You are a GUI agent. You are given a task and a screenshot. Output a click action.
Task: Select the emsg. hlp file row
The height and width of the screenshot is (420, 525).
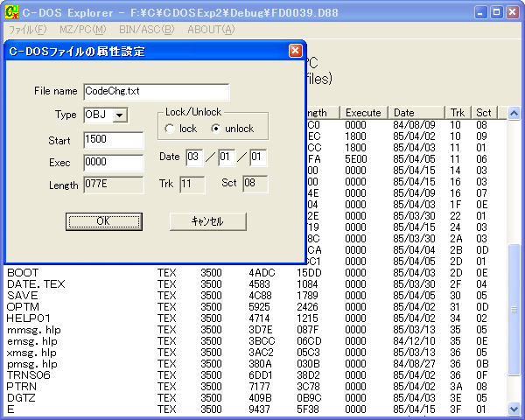coord(255,341)
